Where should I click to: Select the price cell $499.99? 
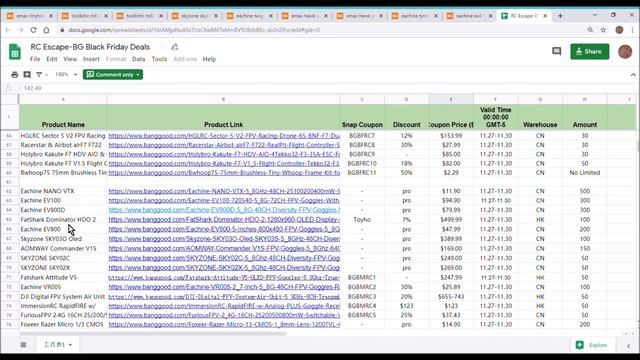[451, 220]
